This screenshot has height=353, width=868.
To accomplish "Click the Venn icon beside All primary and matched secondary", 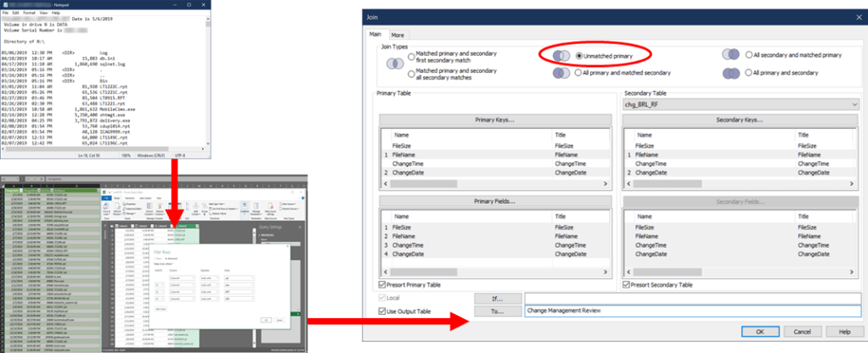I will (561, 72).
